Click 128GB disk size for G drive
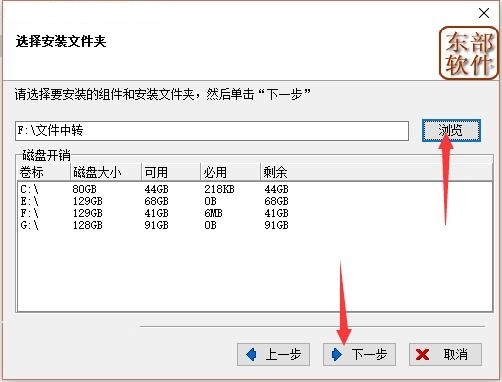This screenshot has height=382, width=502. [x=87, y=225]
